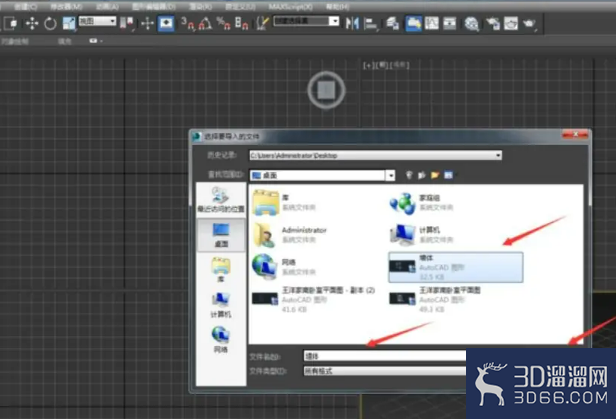
Task: Open the Material Editor icon
Action: tap(471, 24)
